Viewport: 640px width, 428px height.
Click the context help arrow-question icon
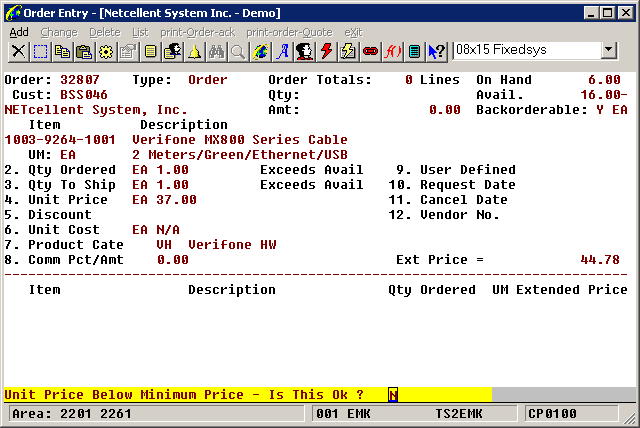pos(437,52)
